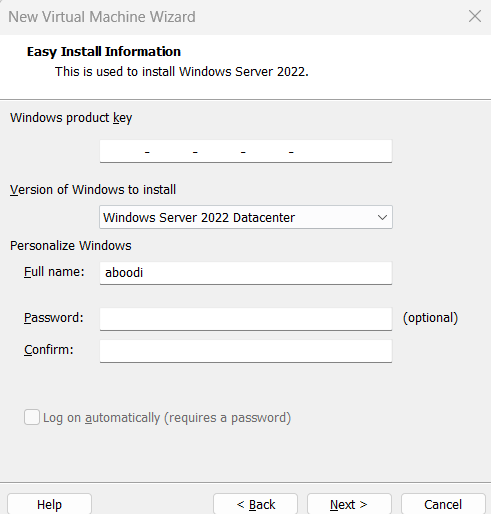Focus the Password input field
Viewport: 491px width, 514px height.
tap(246, 319)
